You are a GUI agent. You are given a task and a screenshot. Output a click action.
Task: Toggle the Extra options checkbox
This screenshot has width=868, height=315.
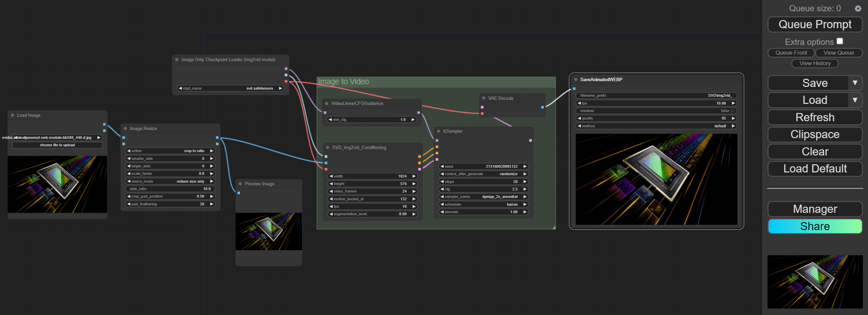pyautogui.click(x=840, y=41)
